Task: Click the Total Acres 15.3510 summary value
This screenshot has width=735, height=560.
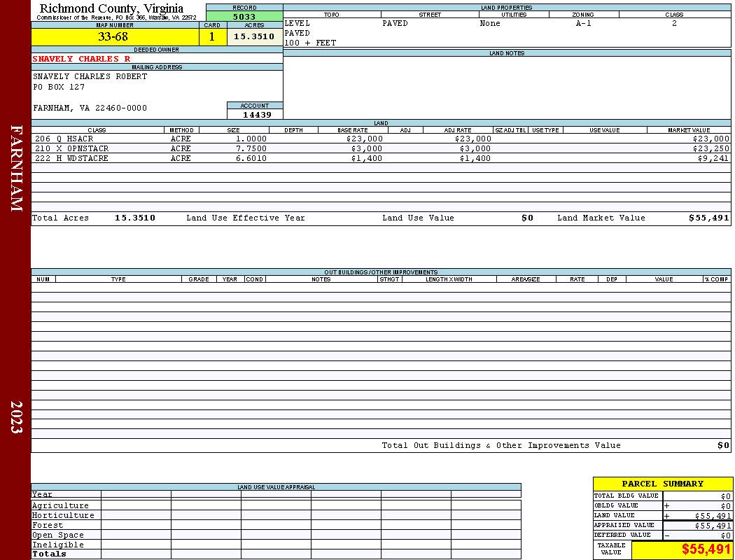Action: click(135, 218)
